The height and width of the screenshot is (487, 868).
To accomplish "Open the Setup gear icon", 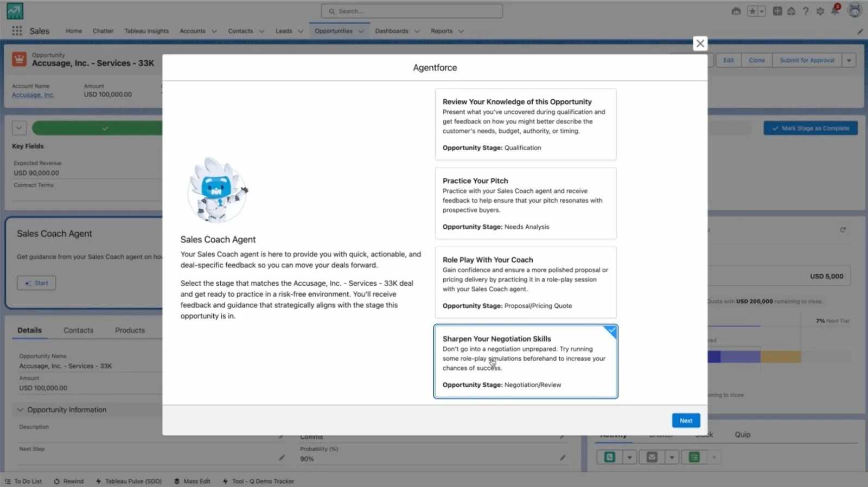I will click(820, 11).
